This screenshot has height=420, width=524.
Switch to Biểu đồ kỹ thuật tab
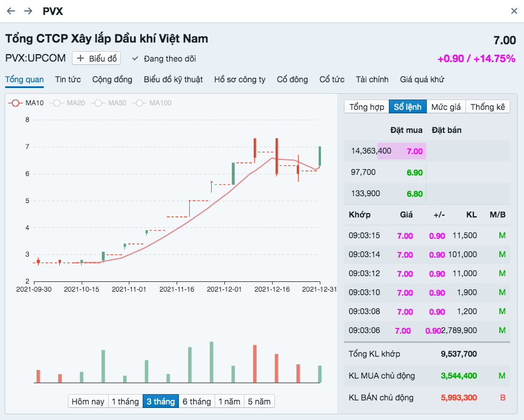[173, 79]
